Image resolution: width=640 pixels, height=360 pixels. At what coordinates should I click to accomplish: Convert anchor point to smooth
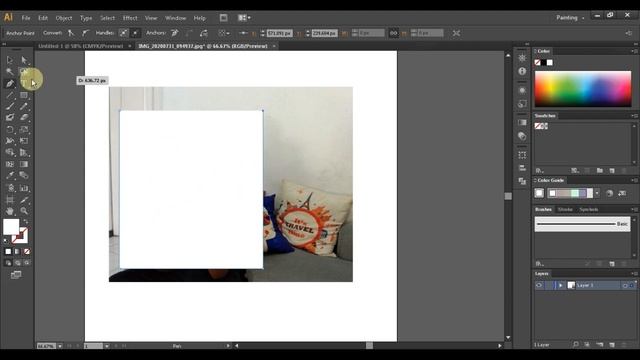click(x=85, y=33)
